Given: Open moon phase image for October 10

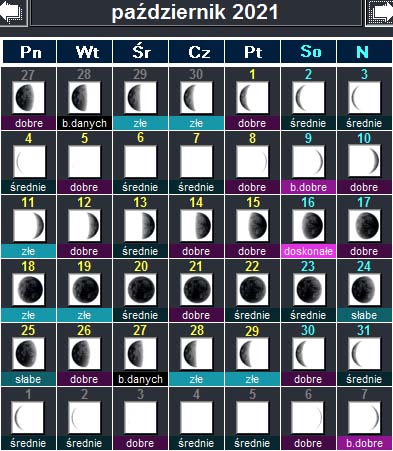Looking at the screenshot, I should (x=364, y=162).
